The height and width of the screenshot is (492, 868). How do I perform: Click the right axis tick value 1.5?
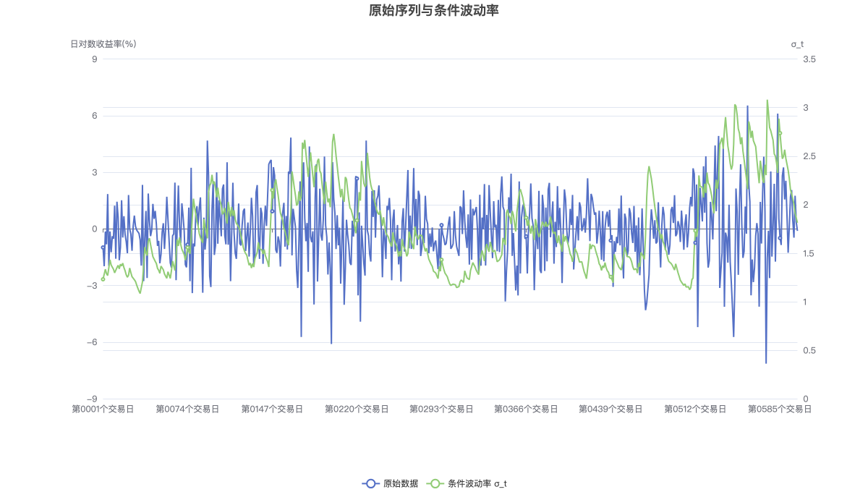coord(809,254)
